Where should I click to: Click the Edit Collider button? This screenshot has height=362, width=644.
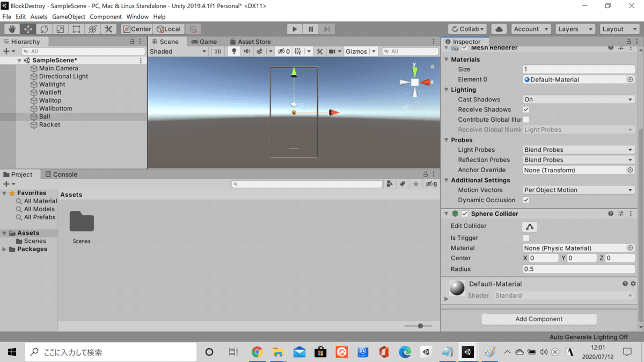[x=530, y=226]
